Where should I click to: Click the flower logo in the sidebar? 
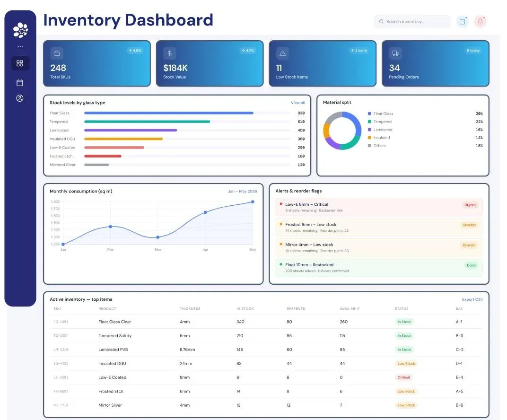click(x=20, y=30)
